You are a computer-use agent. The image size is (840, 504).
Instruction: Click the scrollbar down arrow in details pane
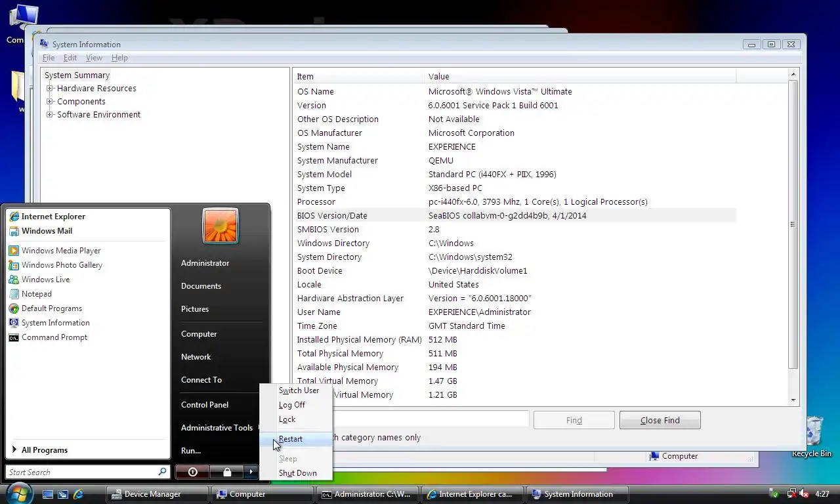(793, 400)
